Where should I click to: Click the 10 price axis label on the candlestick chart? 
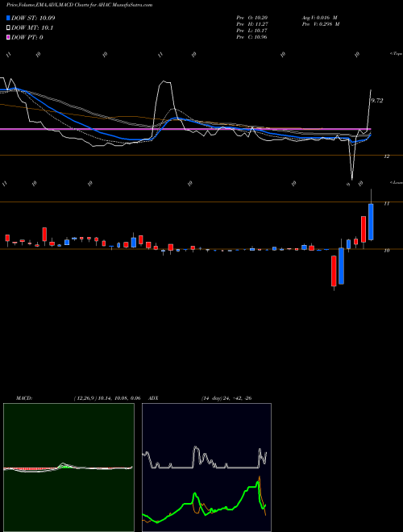click(386, 251)
